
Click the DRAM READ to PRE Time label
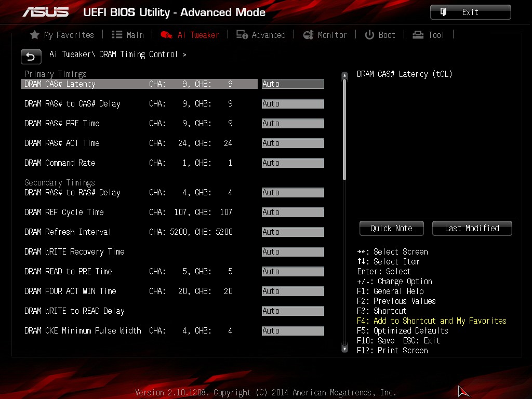coord(68,271)
